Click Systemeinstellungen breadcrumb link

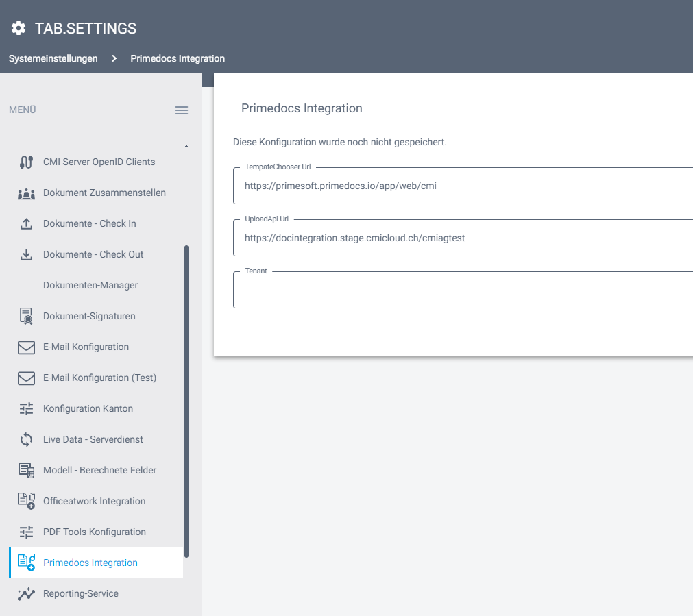pyautogui.click(x=53, y=59)
